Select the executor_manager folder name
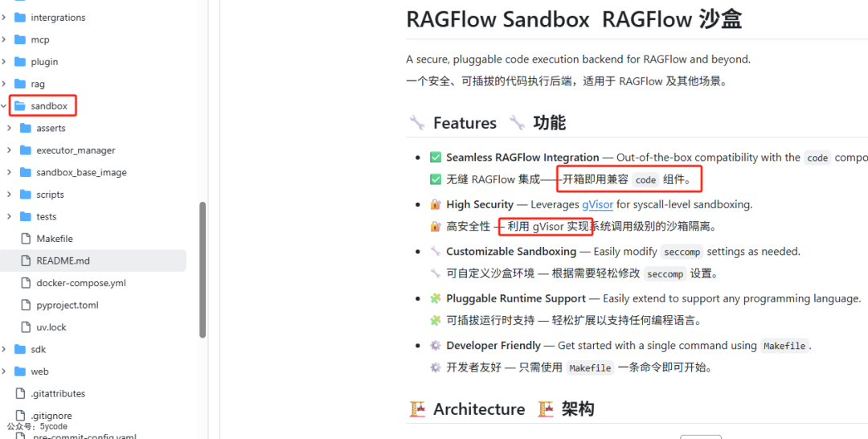Viewport: 868px width, 439px height. point(76,150)
